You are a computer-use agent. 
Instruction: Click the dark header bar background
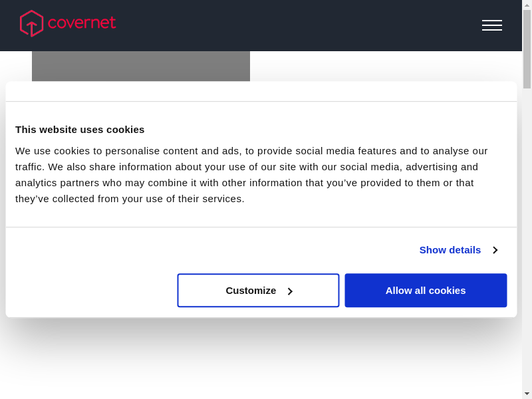click(x=299, y=25)
